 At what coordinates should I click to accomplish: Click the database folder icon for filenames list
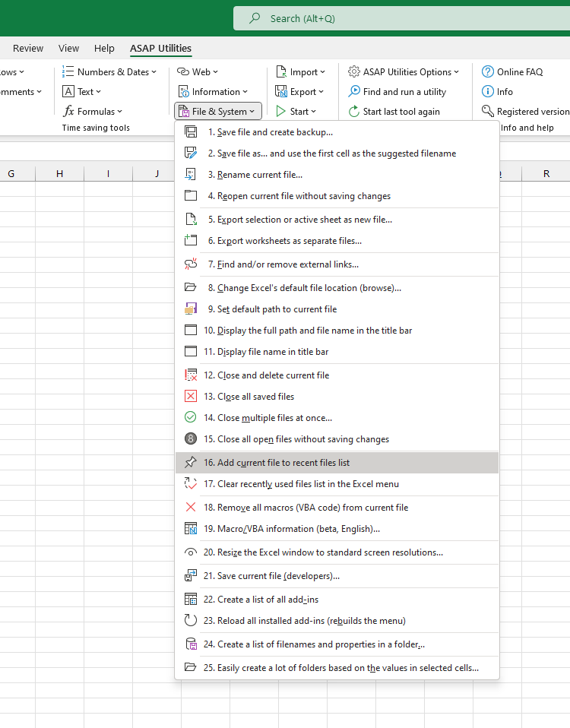[x=190, y=644]
